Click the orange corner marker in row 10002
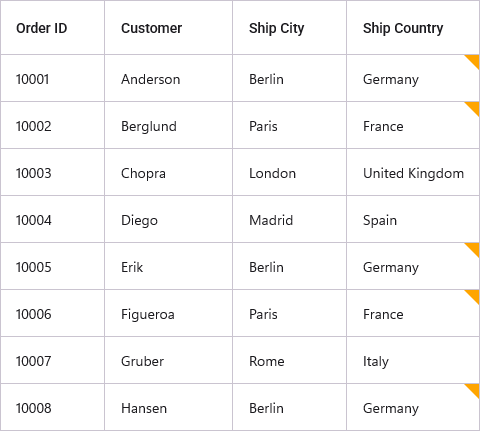Image resolution: width=480 pixels, height=431 pixels. pos(474,108)
